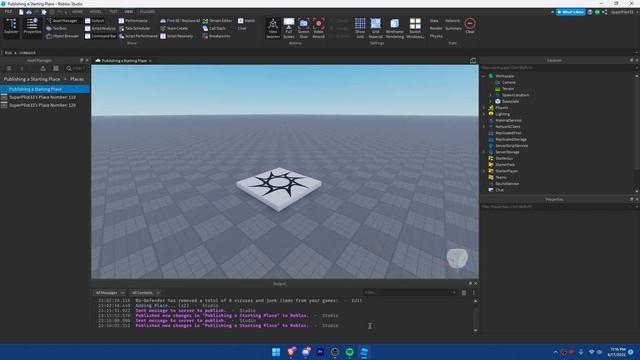Switch to the MODEL ribbon tab
640x360 pixels.
pos(95,12)
